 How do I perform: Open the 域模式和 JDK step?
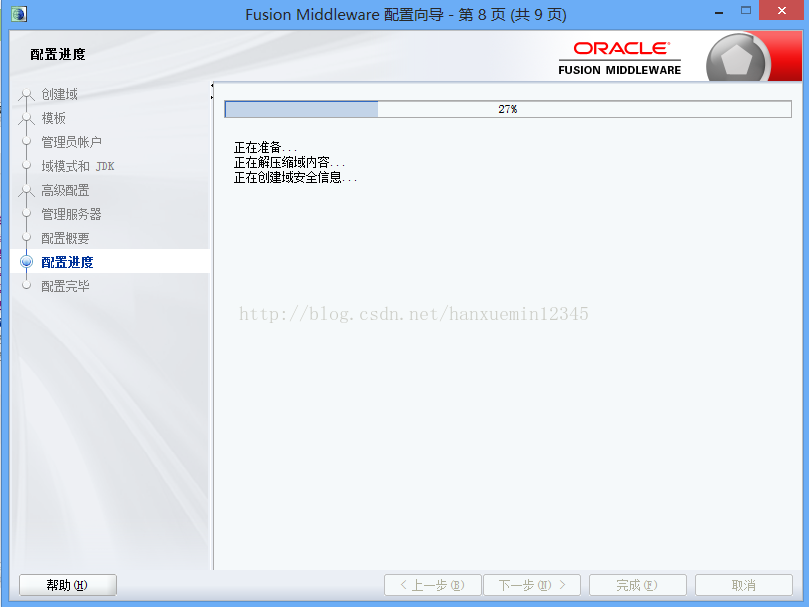tap(78, 166)
